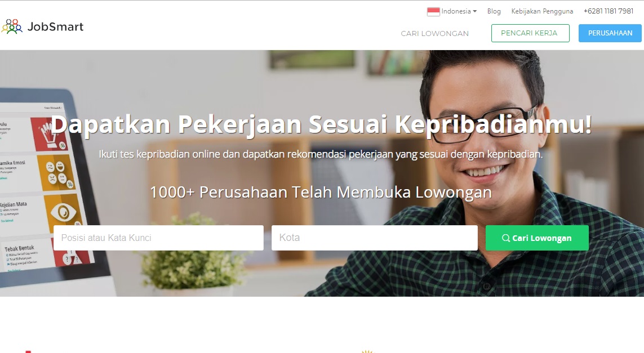Select CARI LOWONGAN in navigation
The image size is (644, 353).
point(434,34)
